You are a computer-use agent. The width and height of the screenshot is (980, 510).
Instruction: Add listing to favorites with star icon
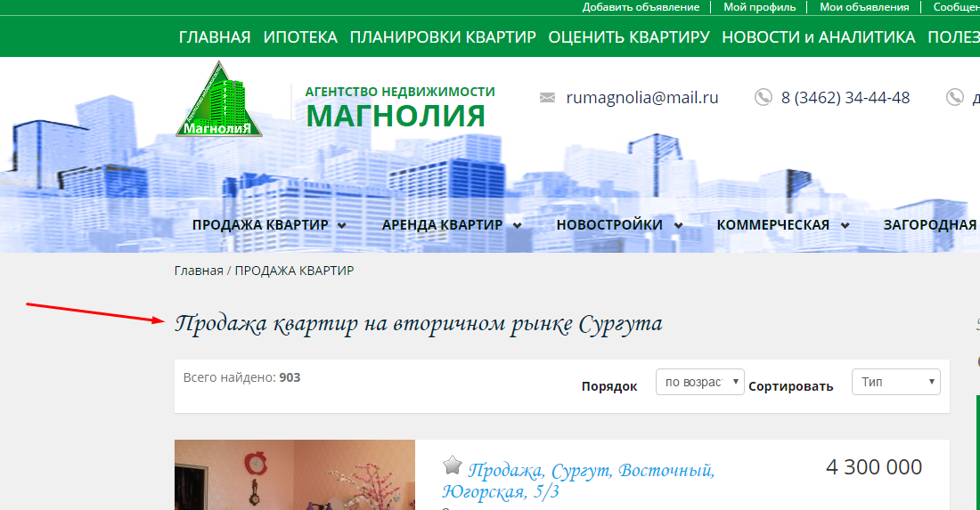pos(453,465)
